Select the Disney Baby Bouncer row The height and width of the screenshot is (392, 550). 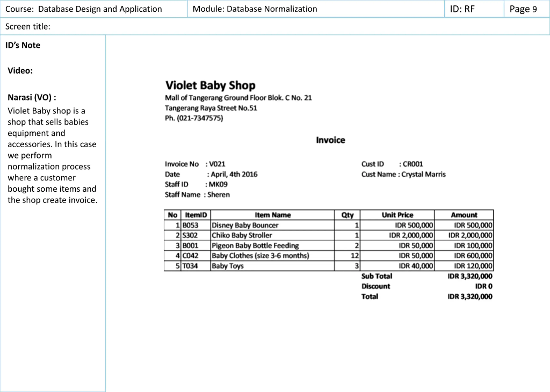328,225
